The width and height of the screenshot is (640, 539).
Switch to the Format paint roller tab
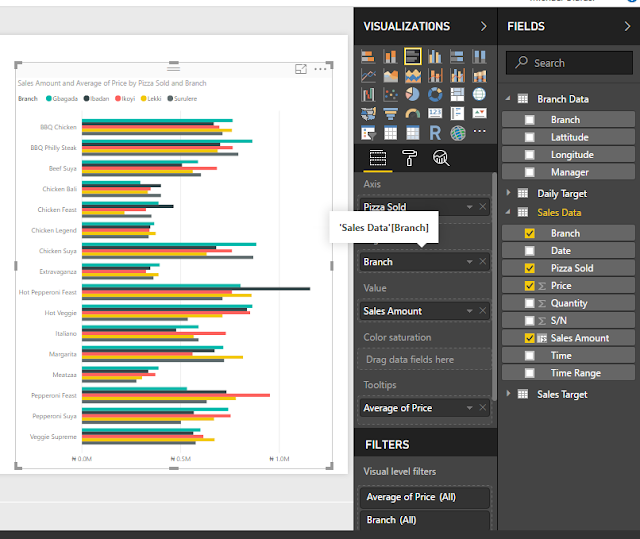pos(409,158)
